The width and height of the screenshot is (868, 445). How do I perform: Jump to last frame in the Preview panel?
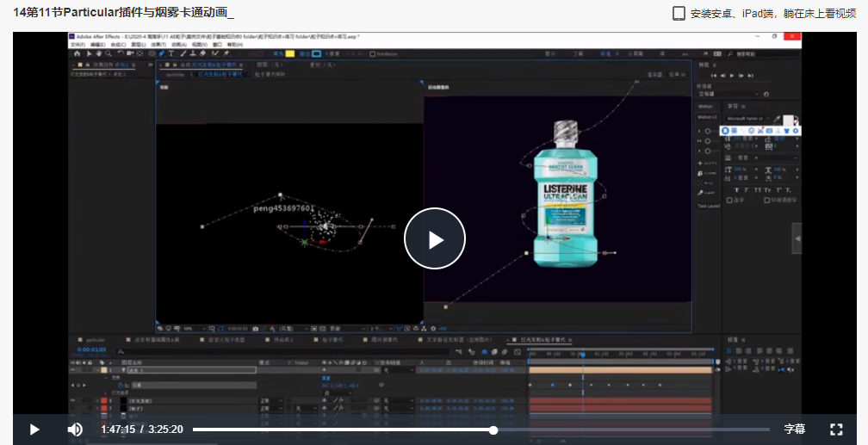[x=750, y=76]
